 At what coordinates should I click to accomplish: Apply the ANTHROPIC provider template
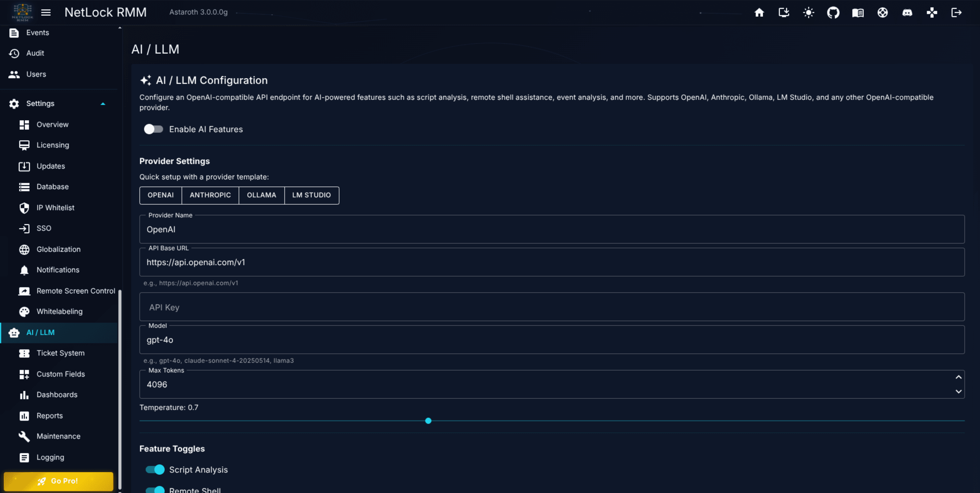[x=210, y=195]
